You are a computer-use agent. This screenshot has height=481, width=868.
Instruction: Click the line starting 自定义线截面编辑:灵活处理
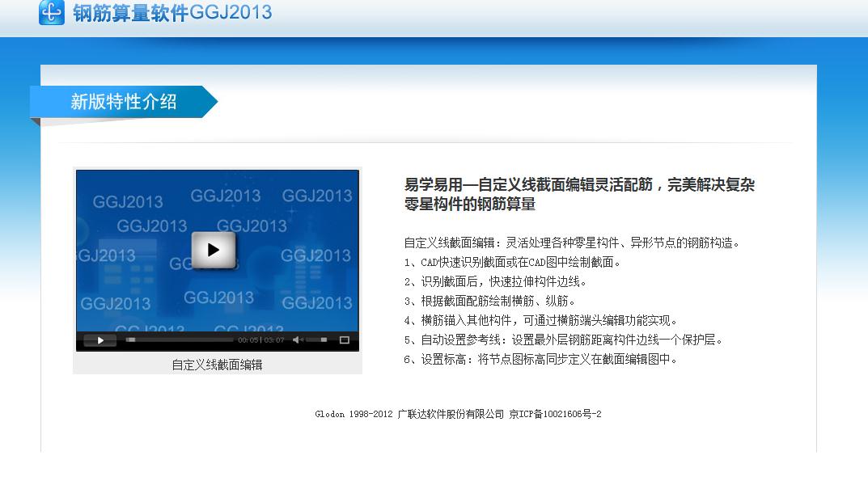tap(572, 243)
